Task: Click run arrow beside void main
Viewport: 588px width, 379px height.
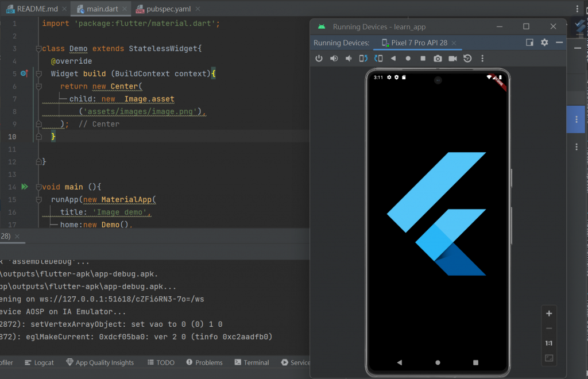Action: [25, 187]
